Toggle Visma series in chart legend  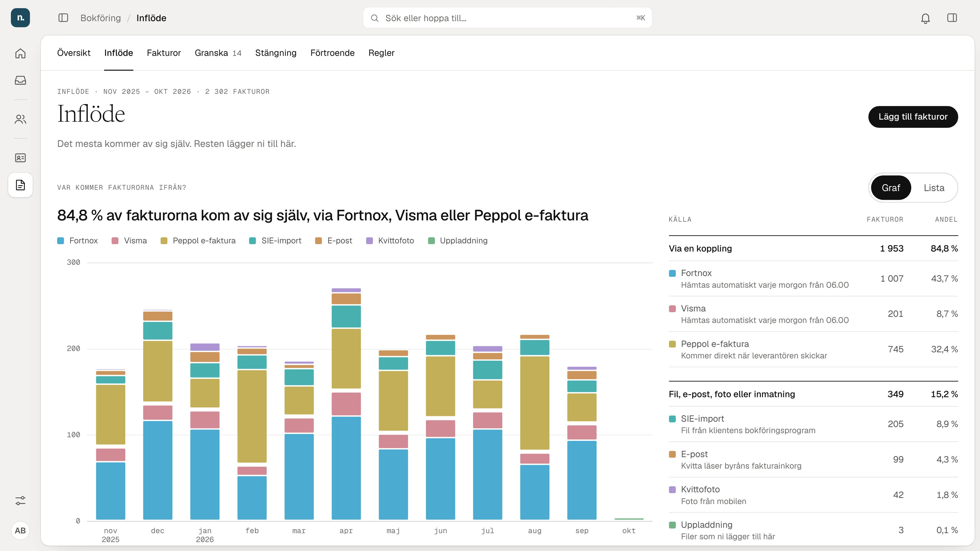coord(129,241)
